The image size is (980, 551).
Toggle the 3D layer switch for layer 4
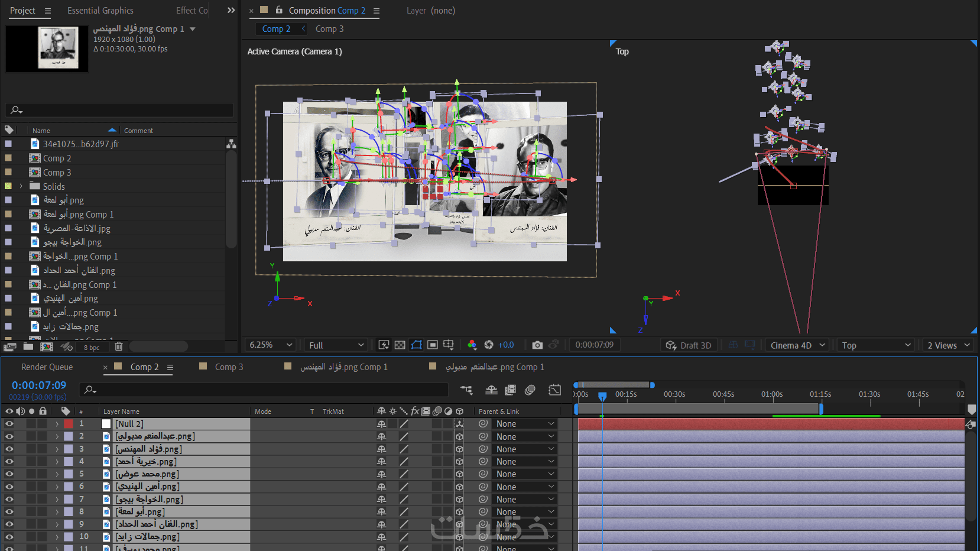(x=459, y=462)
